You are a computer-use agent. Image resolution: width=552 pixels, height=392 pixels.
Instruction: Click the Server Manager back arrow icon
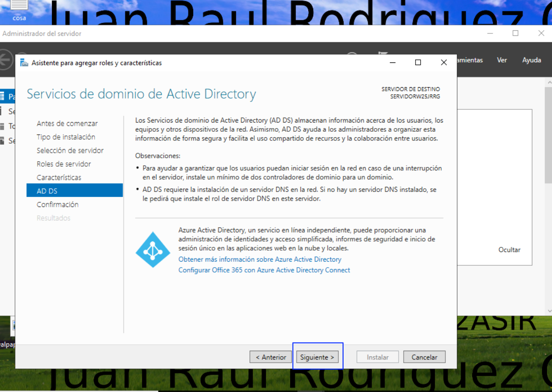pos(6,60)
